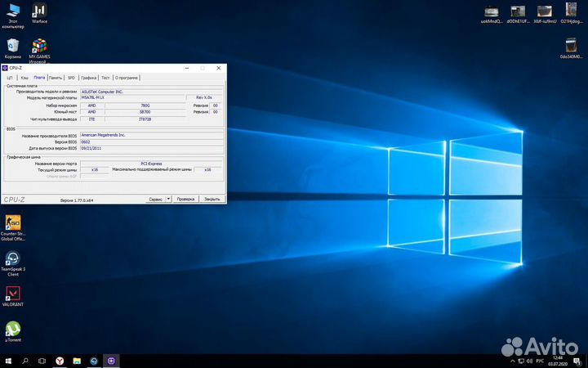Open the 0do340M0 image file on desktop
The height and width of the screenshot is (368, 588).
click(571, 48)
